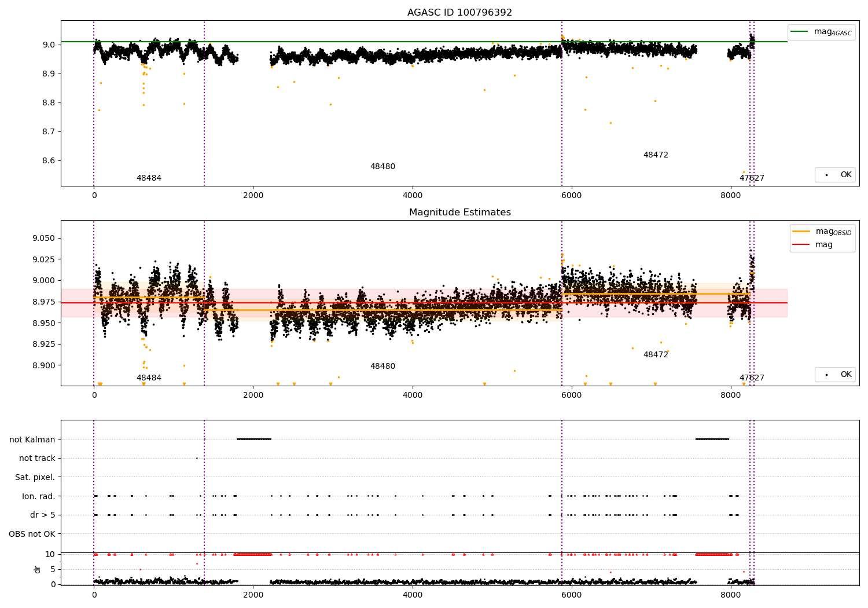Click the 'Sat. pixel.' row label
The image size is (868, 608).
pyautogui.click(x=35, y=477)
